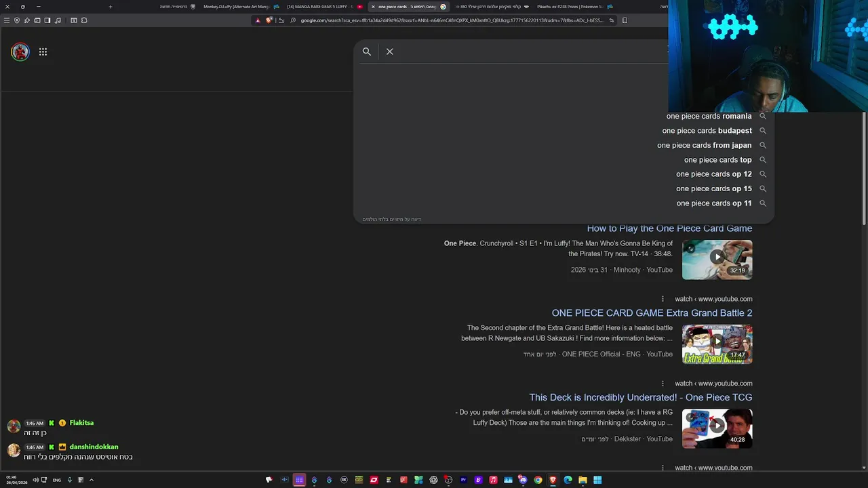Select suggestion one piece cards romania
868x488 pixels.
tap(709, 116)
